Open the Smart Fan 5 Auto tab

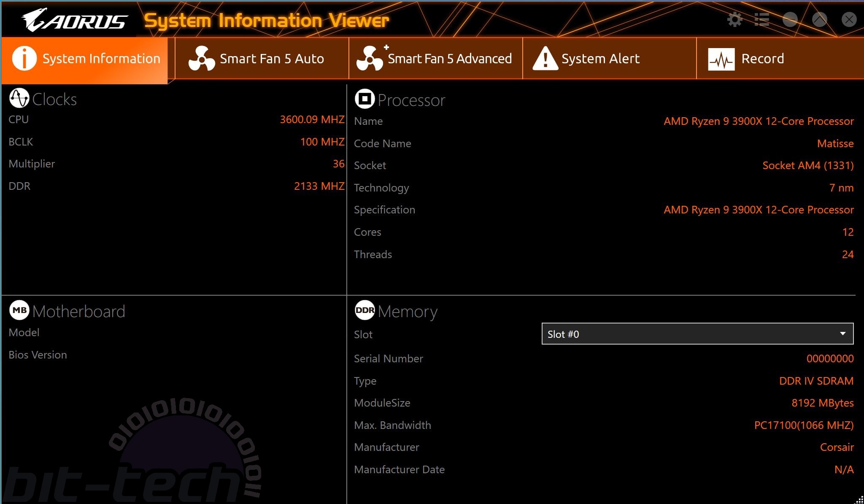tap(262, 58)
